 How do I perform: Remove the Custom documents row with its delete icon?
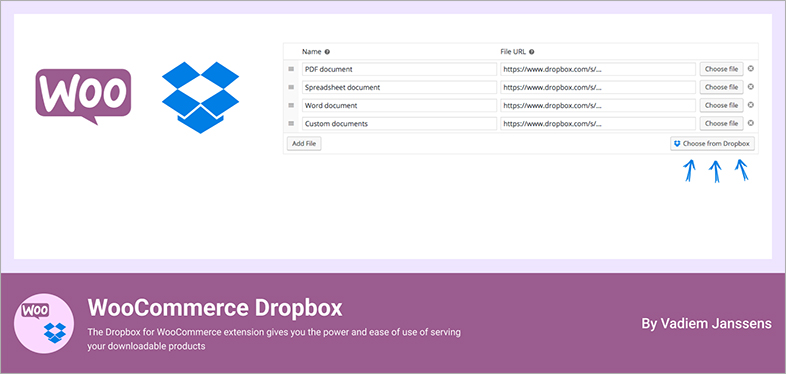[x=750, y=123]
